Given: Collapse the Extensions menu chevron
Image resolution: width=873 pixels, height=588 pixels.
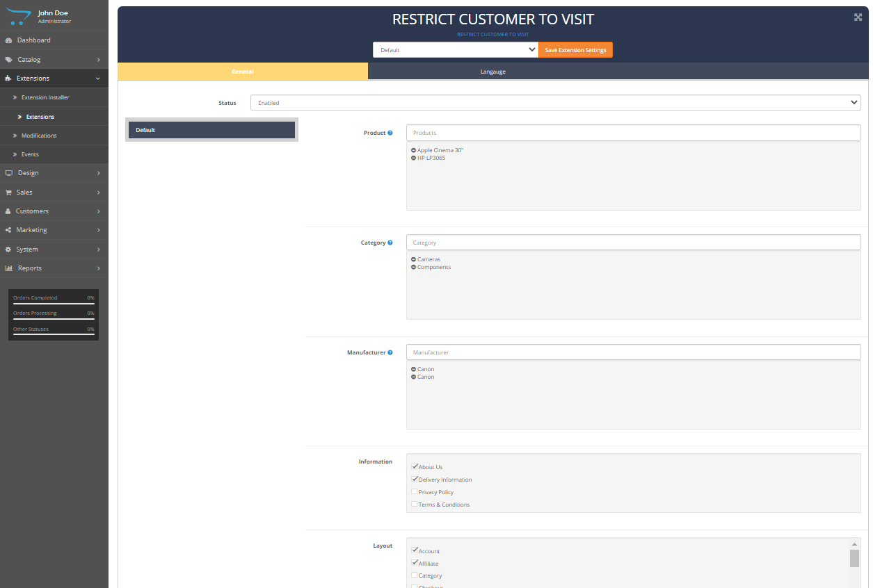Looking at the screenshot, I should 98,79.
